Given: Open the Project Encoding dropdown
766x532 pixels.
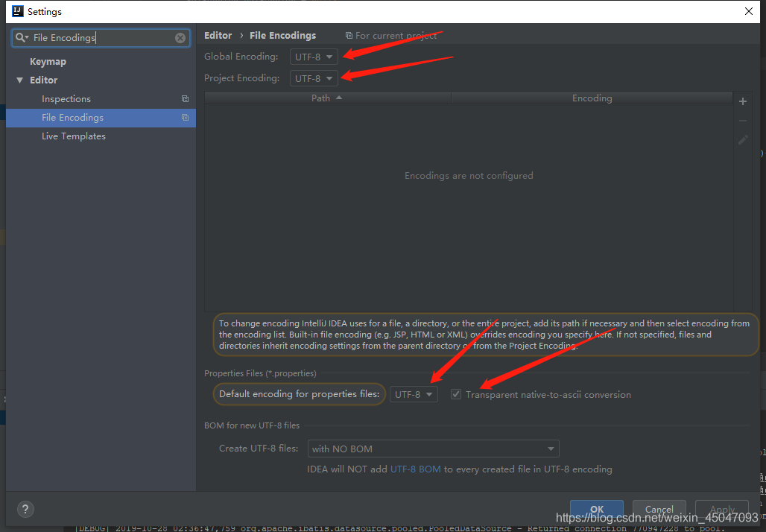Looking at the screenshot, I should click(x=314, y=78).
